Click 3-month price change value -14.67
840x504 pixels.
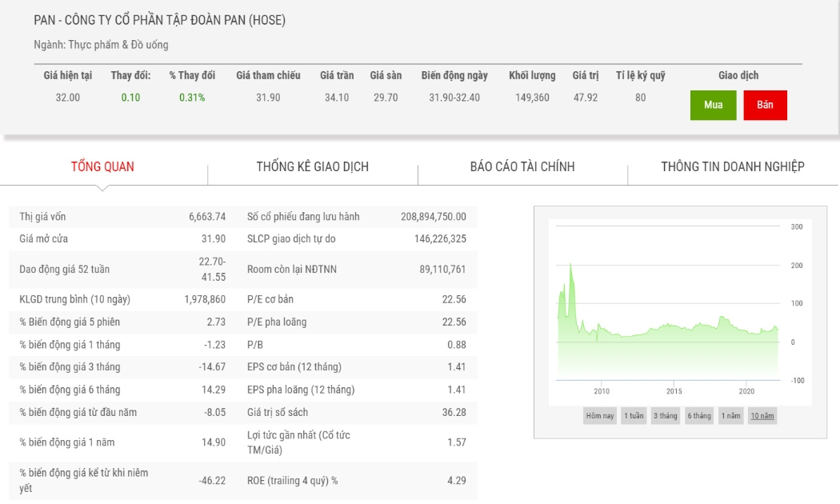click(212, 367)
